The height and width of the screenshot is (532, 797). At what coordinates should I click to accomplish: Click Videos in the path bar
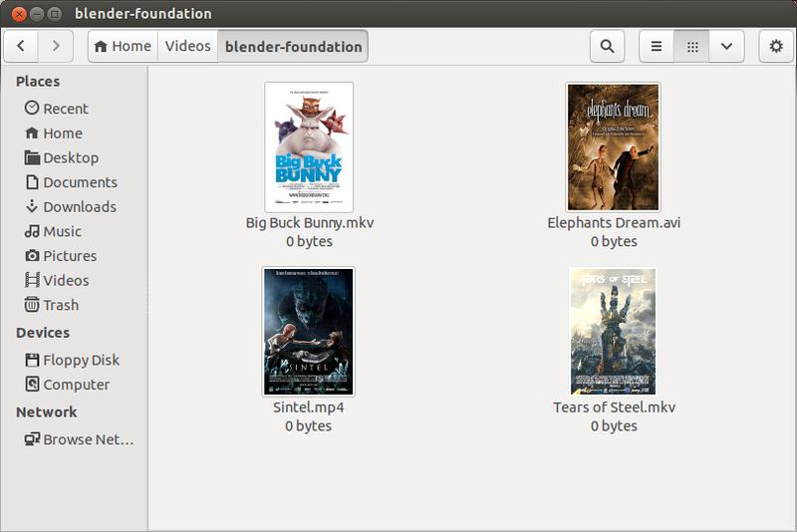187,46
